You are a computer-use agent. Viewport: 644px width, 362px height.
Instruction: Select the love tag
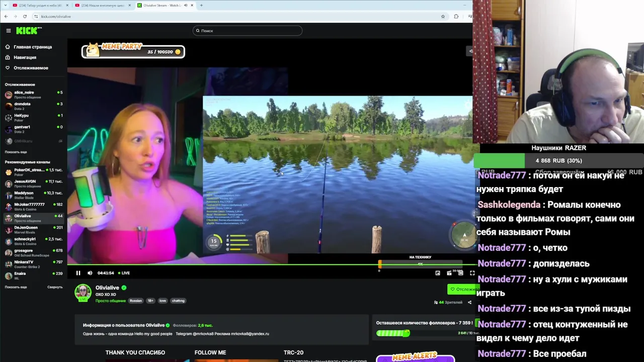163,301
